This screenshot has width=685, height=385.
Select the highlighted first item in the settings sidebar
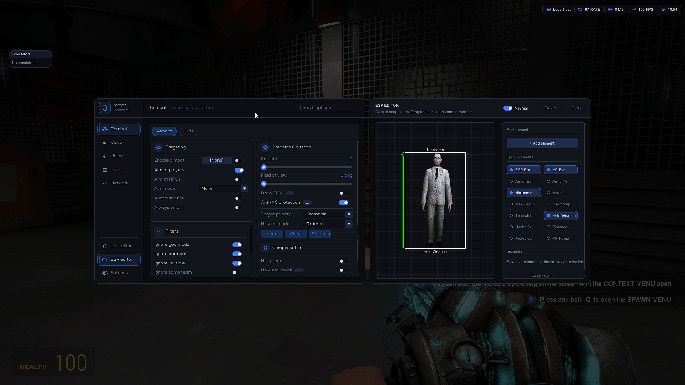(x=119, y=129)
